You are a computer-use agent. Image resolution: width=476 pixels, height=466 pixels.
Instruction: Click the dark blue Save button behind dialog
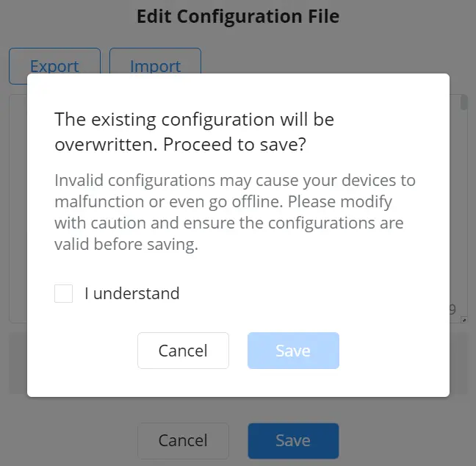293,440
